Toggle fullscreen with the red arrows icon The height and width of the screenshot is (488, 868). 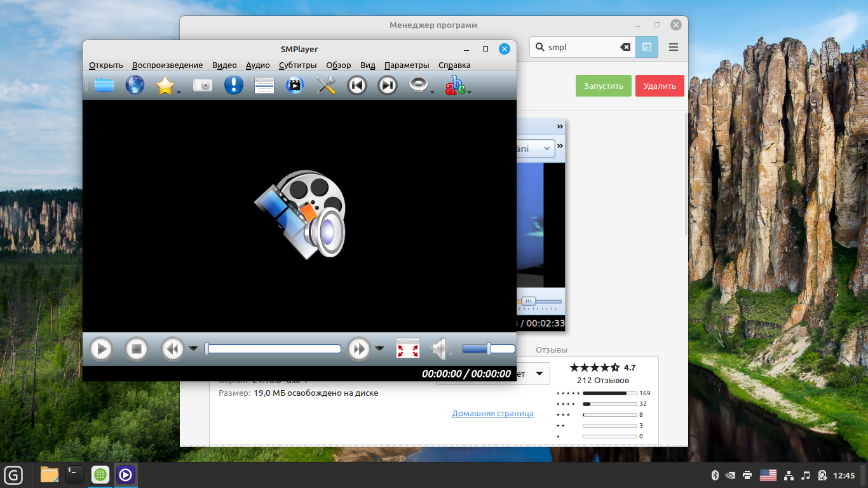(408, 349)
